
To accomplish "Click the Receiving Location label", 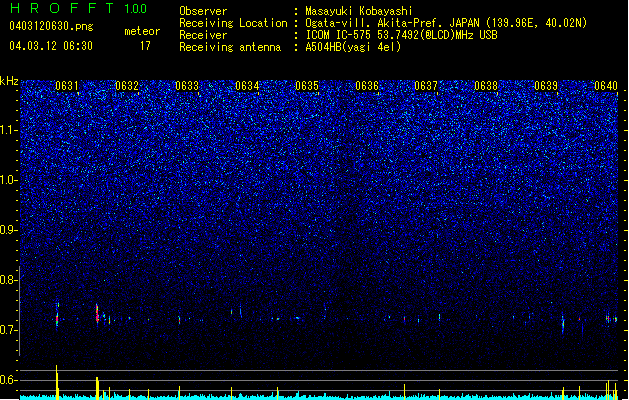I will [x=233, y=23].
